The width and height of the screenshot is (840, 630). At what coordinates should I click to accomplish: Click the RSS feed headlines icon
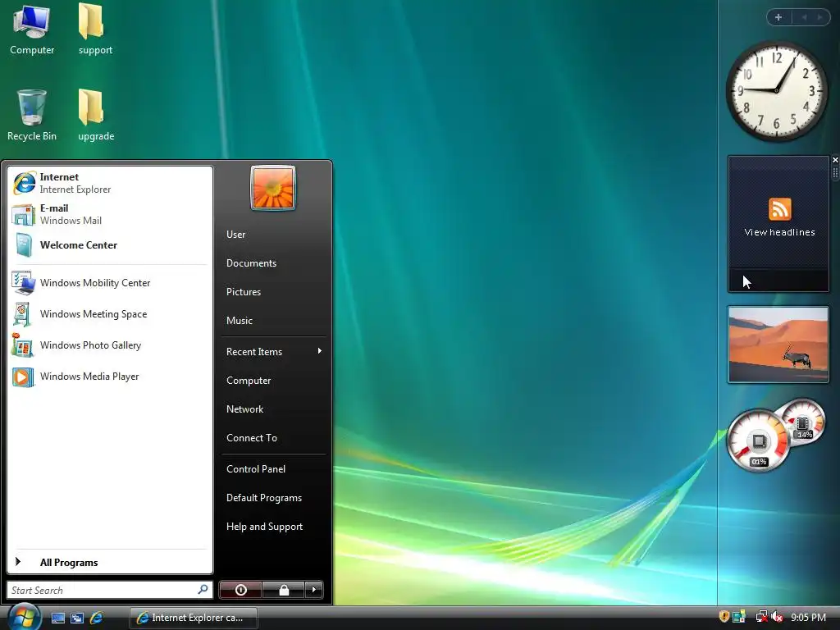tap(779, 209)
